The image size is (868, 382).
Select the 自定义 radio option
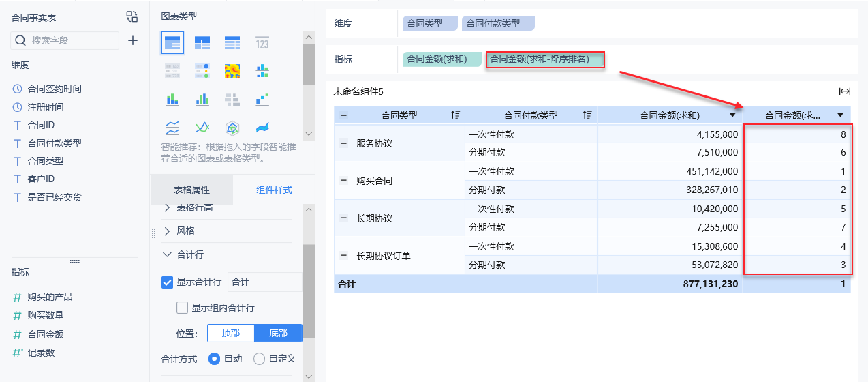tap(259, 358)
